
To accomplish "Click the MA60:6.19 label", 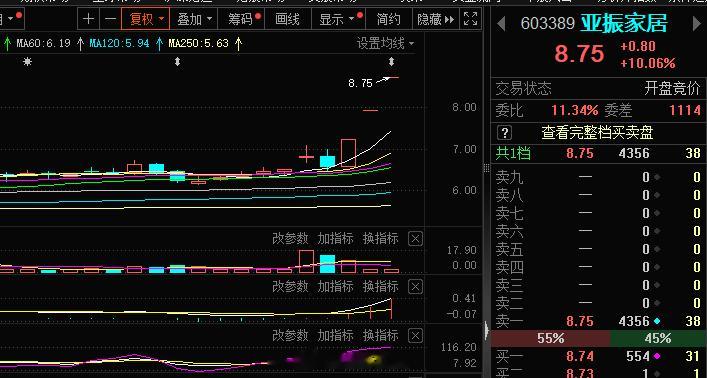I will pyautogui.click(x=43, y=44).
